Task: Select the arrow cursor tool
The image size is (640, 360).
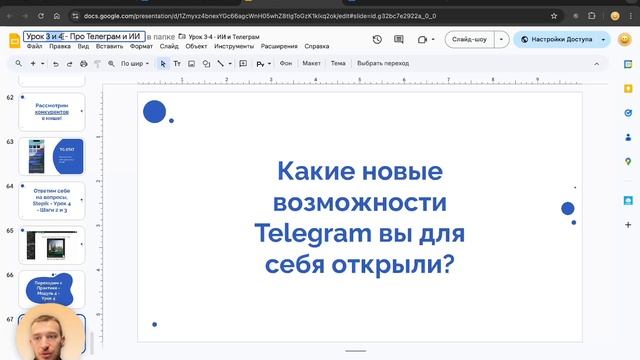Action: click(163, 64)
